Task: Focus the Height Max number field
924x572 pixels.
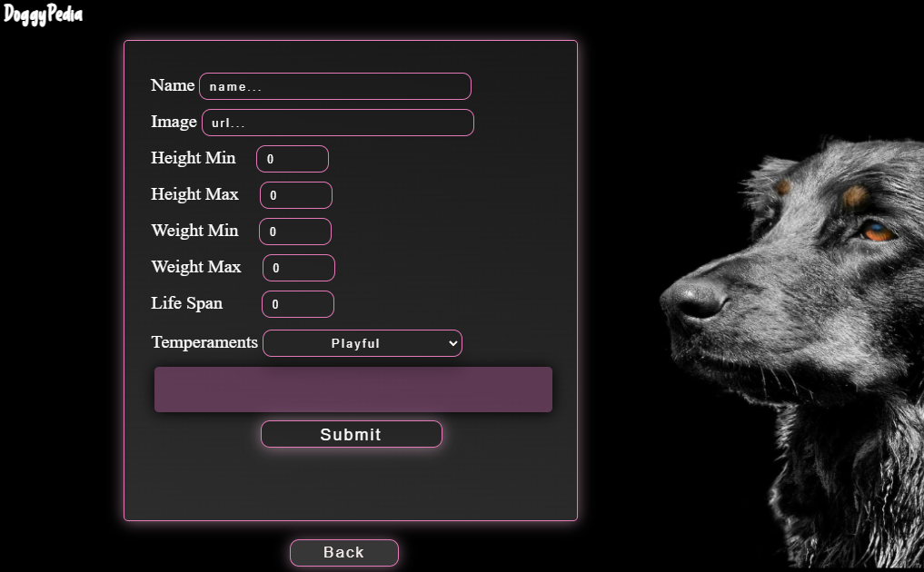Action: click(295, 195)
